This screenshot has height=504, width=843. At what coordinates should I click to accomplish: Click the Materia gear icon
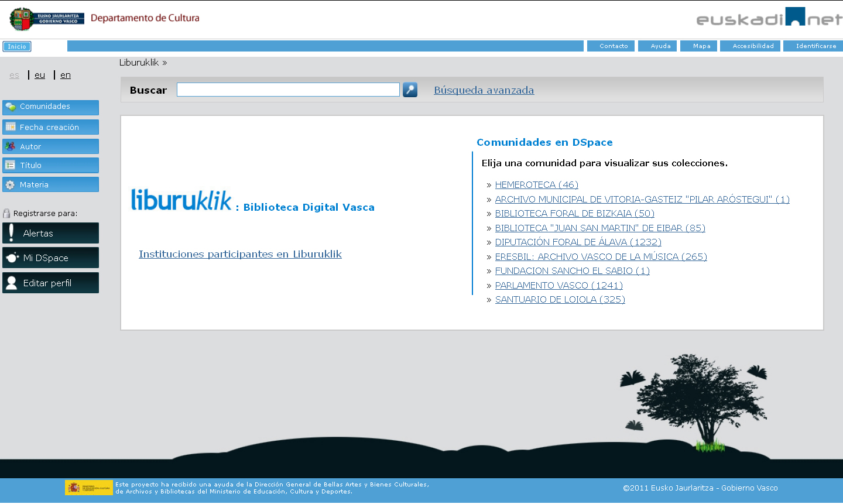(11, 184)
